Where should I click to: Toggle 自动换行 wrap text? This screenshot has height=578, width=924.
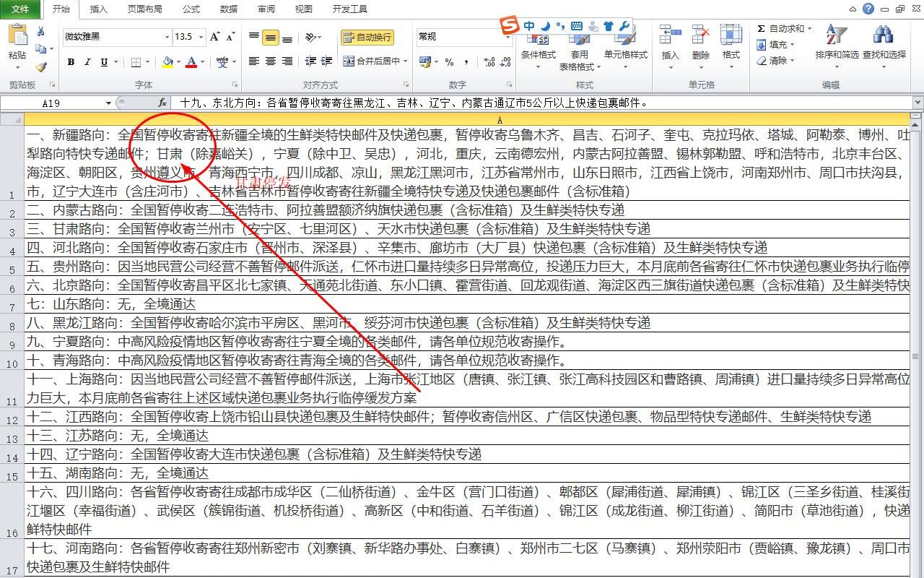click(367, 37)
